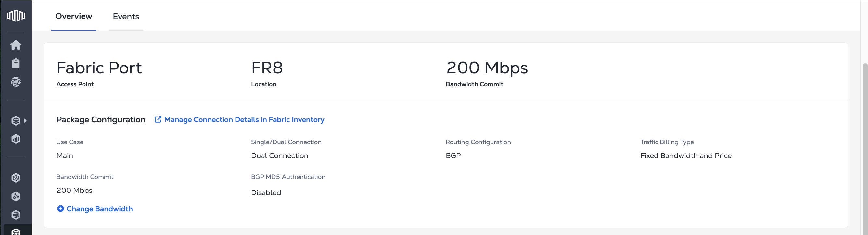The image size is (868, 235).
Task: Select the highlighted globe hexagon icon at the sidebar bottom
Action: (16, 232)
